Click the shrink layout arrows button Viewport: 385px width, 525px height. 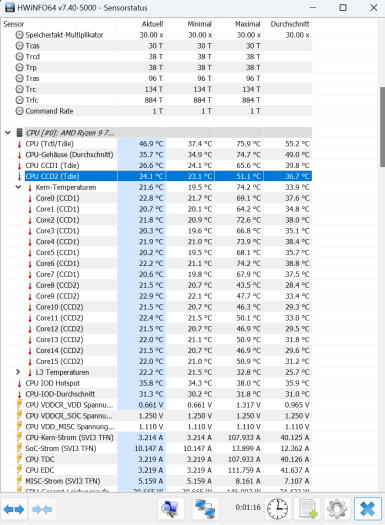click(x=42, y=509)
